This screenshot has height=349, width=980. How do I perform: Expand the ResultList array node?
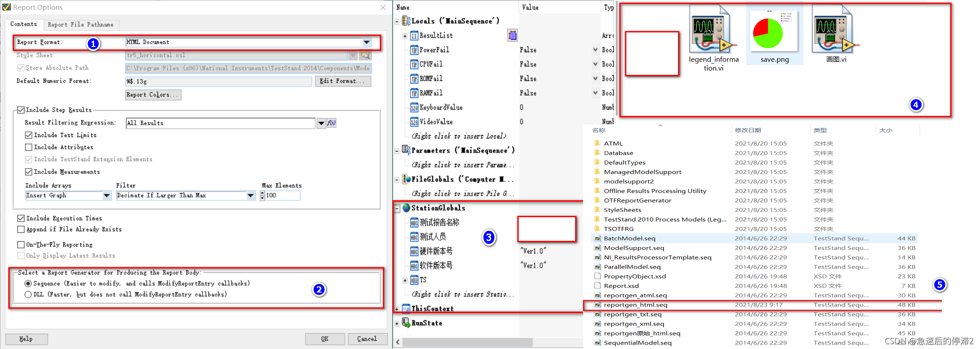tap(405, 36)
